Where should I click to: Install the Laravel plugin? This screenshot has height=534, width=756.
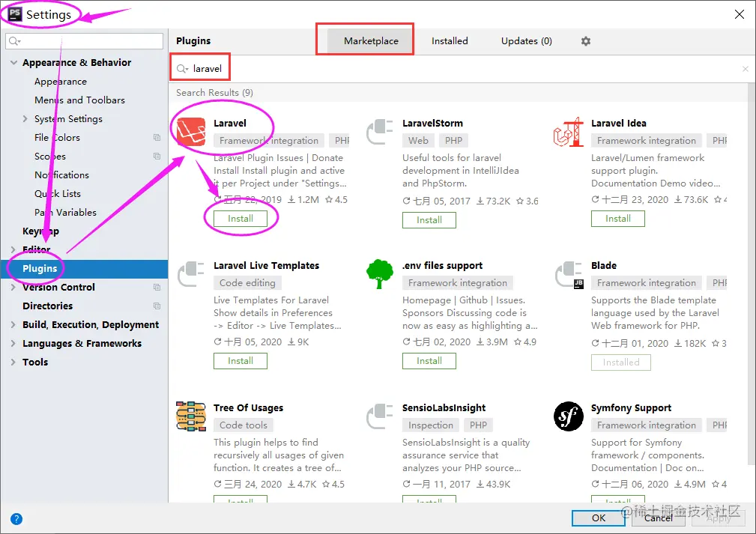(240, 219)
